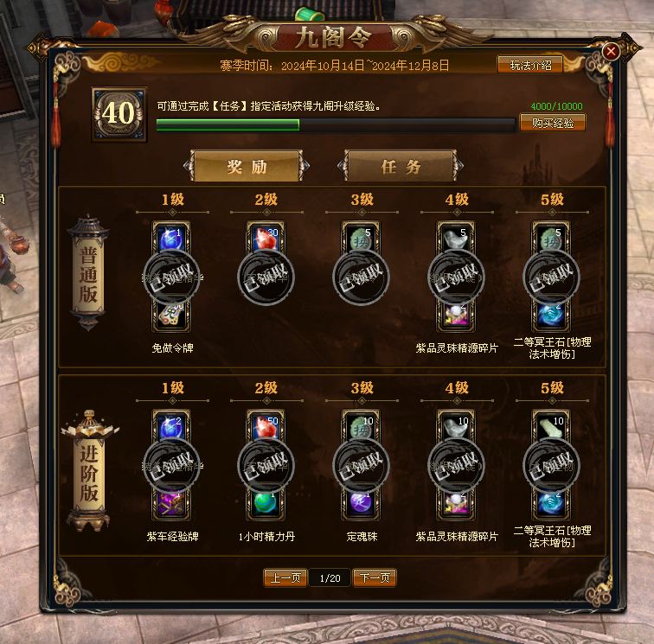Go to next page with 下一页
The height and width of the screenshot is (644, 654).
374,577
